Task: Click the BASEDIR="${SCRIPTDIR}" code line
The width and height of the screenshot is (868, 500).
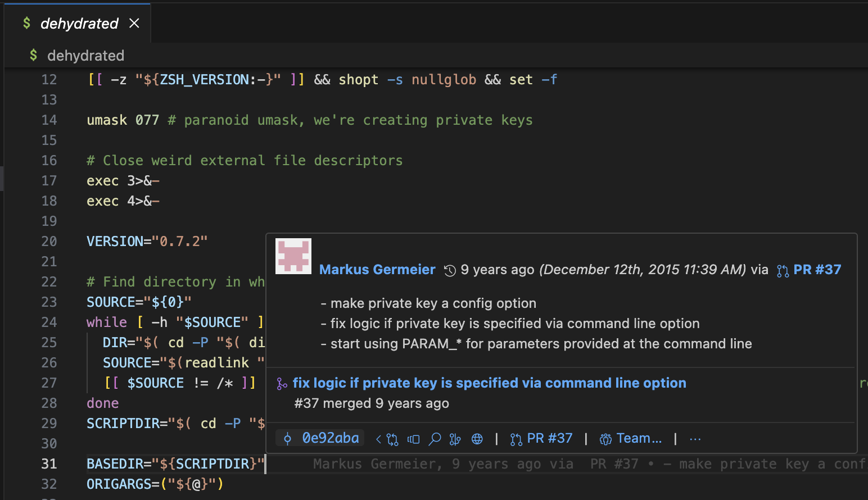Action: point(176,464)
